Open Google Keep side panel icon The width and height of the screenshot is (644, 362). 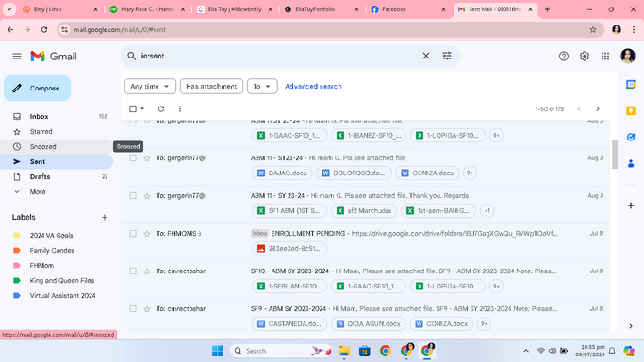(x=631, y=111)
